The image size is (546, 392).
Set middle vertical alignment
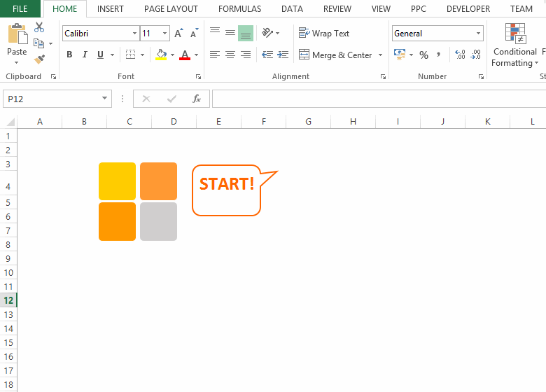230,33
